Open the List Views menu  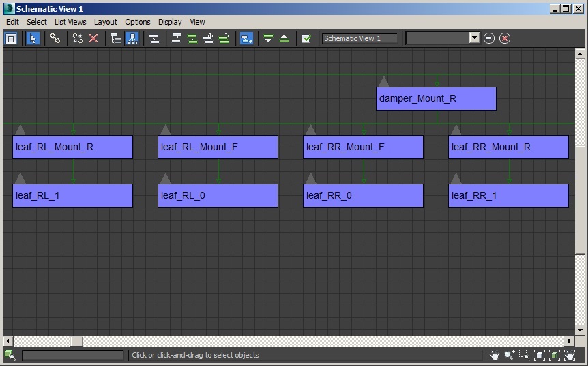pos(70,22)
